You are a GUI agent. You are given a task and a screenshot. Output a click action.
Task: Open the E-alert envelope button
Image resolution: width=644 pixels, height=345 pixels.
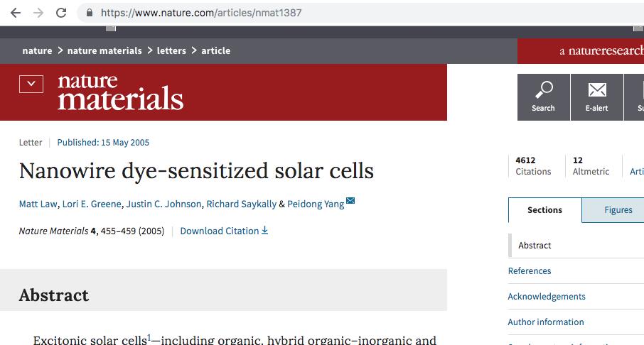[x=597, y=97]
